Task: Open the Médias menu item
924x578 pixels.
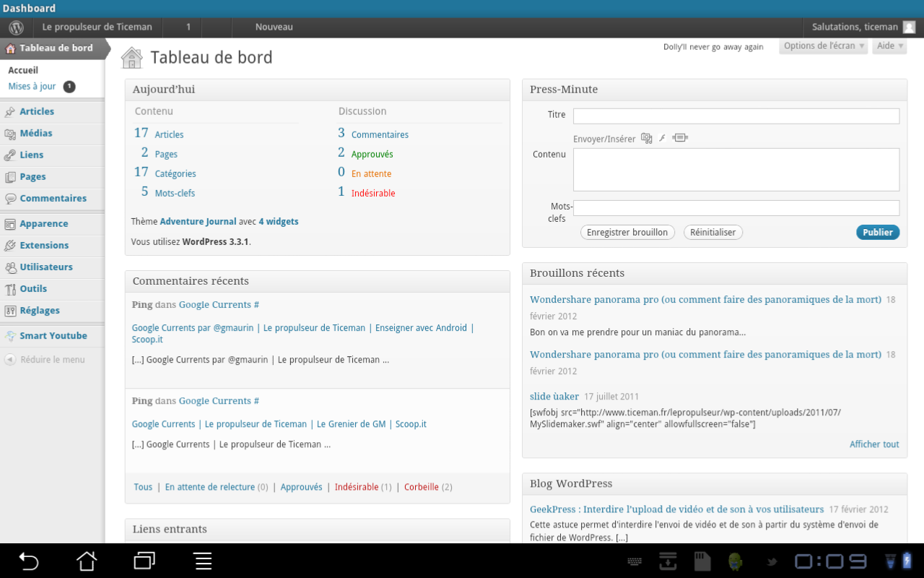Action: [36, 134]
